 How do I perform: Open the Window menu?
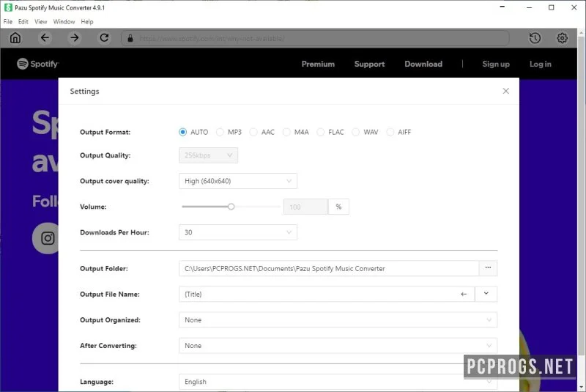pos(64,22)
